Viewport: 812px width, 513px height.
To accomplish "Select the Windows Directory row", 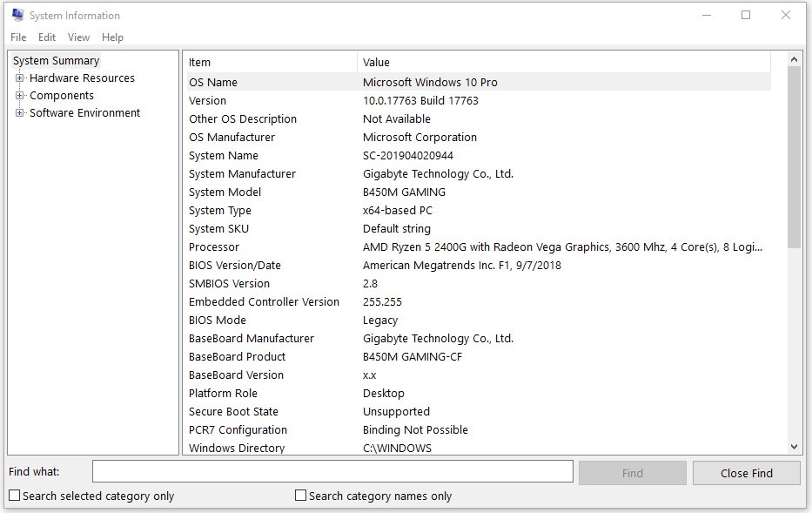I will (x=479, y=448).
